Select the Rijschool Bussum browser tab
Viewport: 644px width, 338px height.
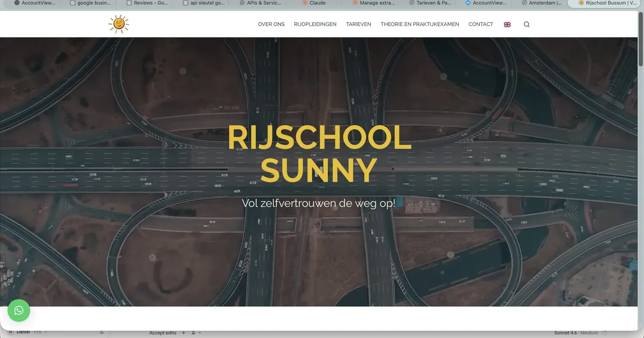605,3
